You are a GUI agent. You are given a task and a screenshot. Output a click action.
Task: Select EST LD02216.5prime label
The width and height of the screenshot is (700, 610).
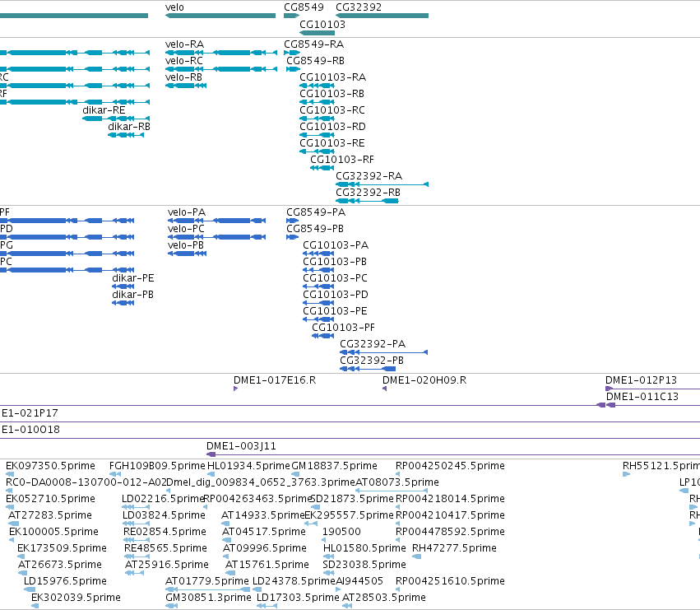163,499
